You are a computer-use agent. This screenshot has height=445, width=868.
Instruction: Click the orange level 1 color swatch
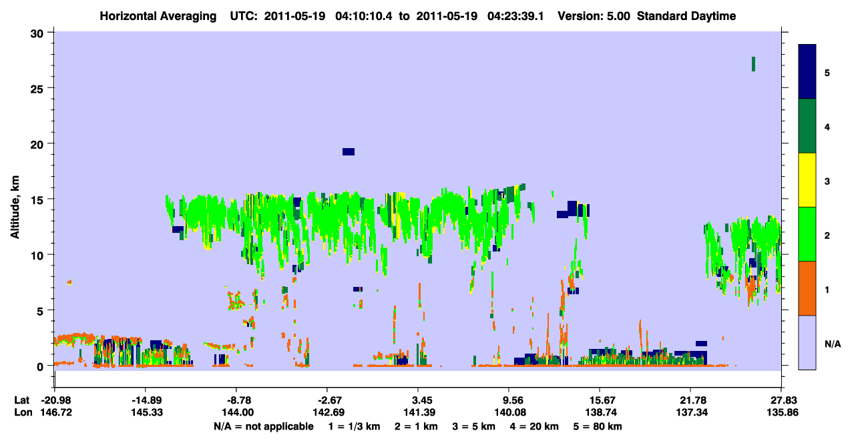click(x=807, y=288)
